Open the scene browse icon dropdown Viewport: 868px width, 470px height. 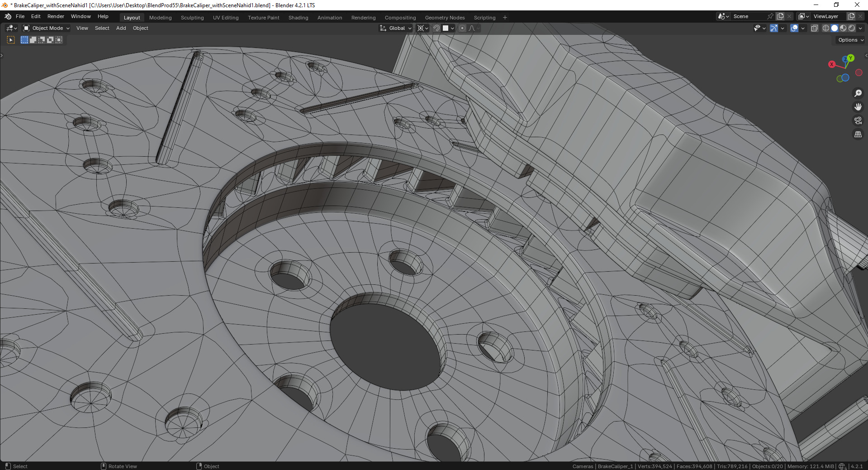tap(723, 16)
